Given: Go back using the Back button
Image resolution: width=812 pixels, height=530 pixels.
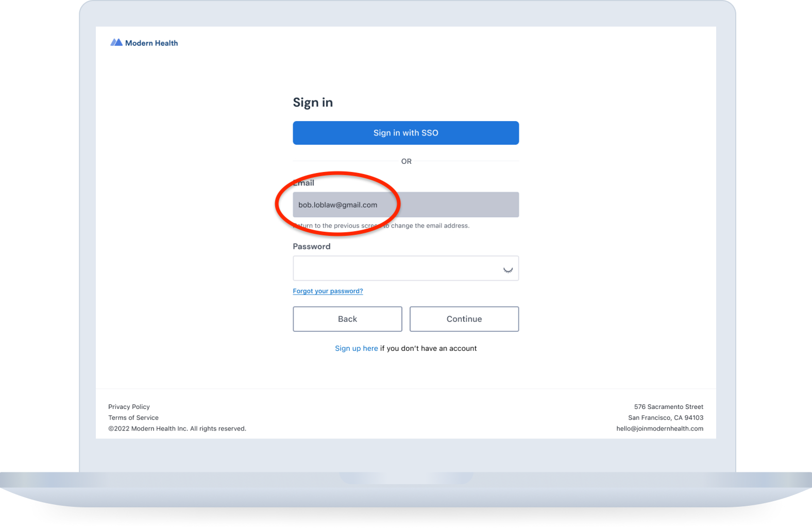Looking at the screenshot, I should (x=347, y=319).
